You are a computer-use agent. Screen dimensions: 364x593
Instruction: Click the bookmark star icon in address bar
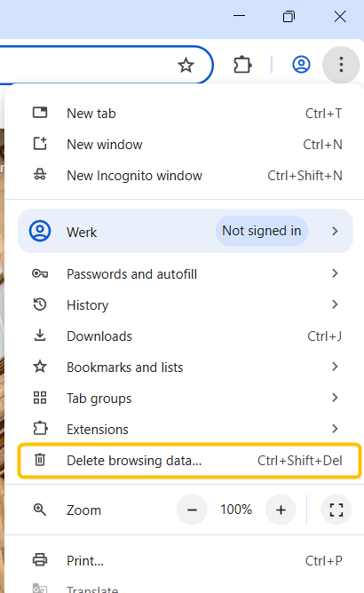(186, 65)
